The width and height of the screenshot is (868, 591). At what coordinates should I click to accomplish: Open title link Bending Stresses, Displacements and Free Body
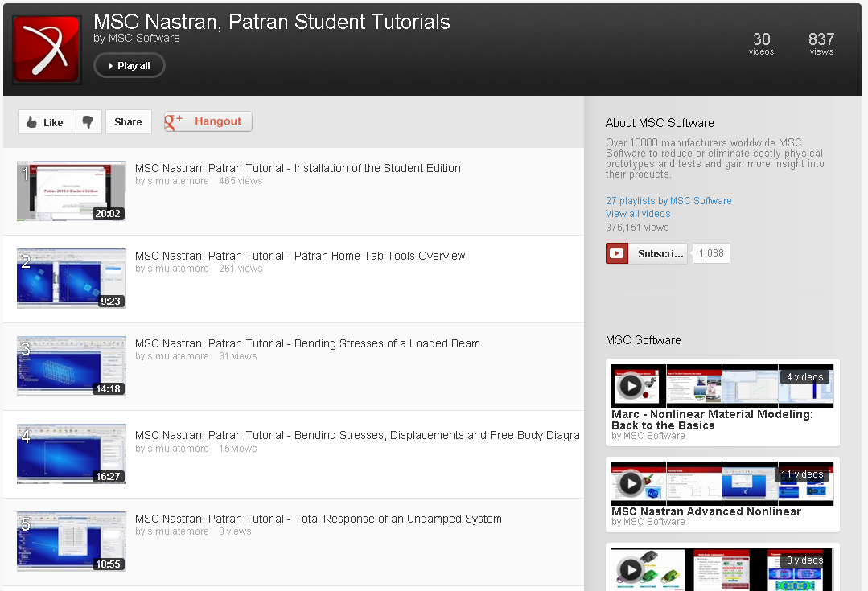[x=357, y=435]
